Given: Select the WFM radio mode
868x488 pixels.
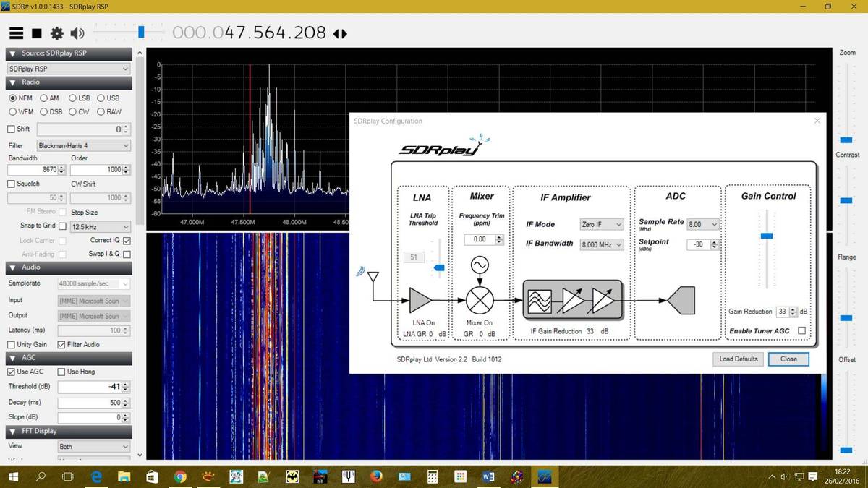Looking at the screenshot, I should click(x=21, y=111).
